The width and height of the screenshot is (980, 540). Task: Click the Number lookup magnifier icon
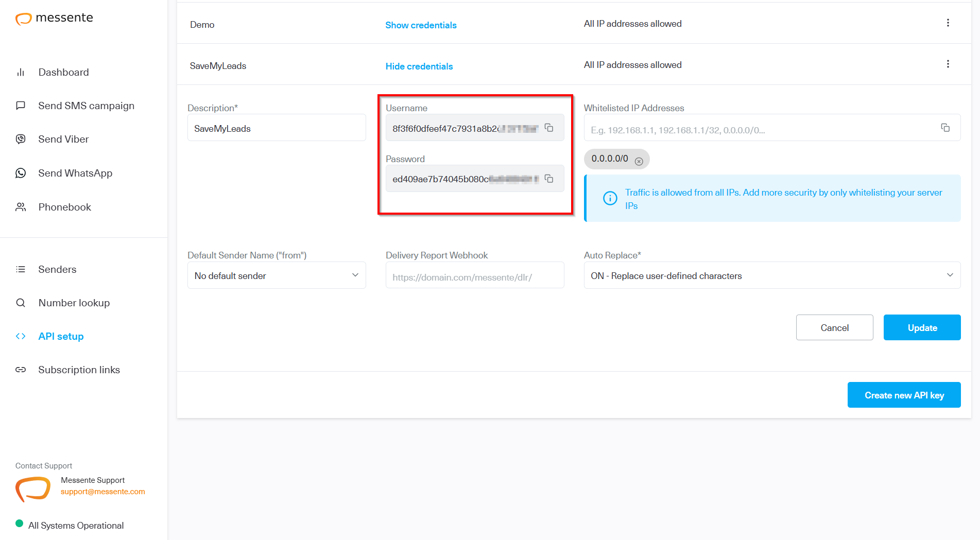pos(21,302)
